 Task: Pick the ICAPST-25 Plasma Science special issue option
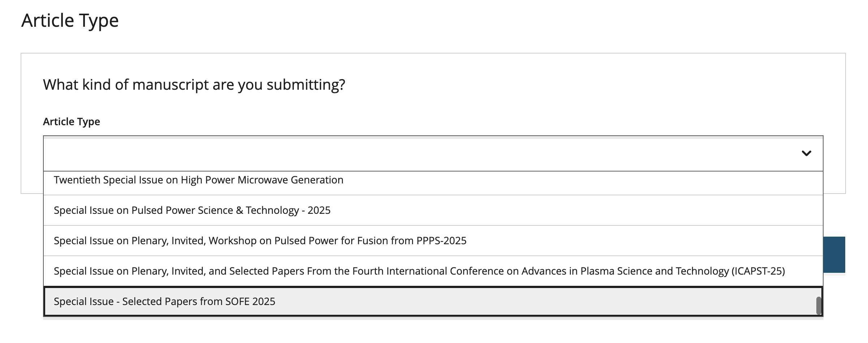[x=433, y=271]
